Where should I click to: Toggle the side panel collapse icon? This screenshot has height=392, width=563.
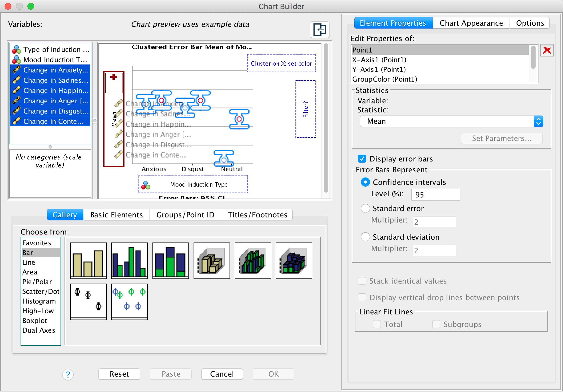click(x=319, y=30)
